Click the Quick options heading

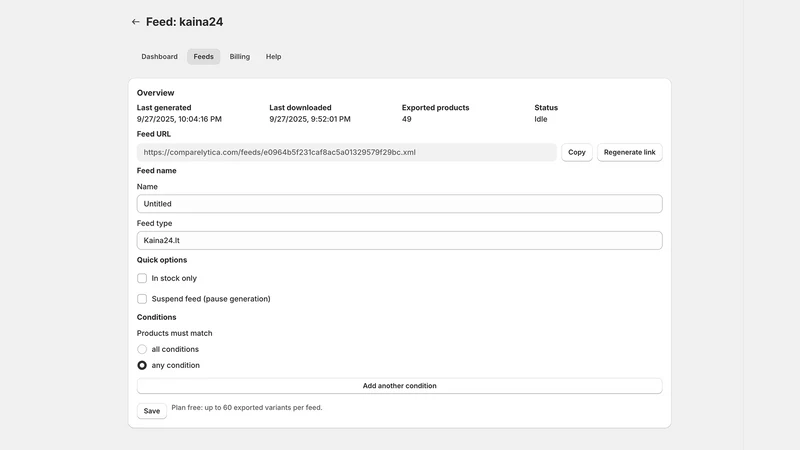click(162, 260)
